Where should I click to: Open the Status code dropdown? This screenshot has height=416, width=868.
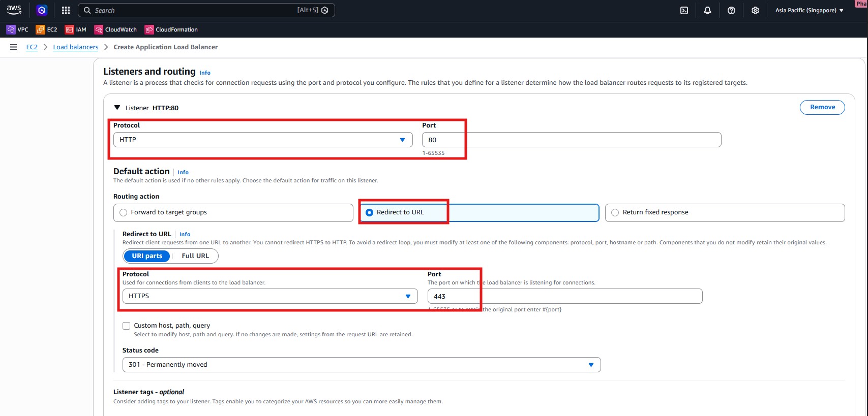coord(361,365)
